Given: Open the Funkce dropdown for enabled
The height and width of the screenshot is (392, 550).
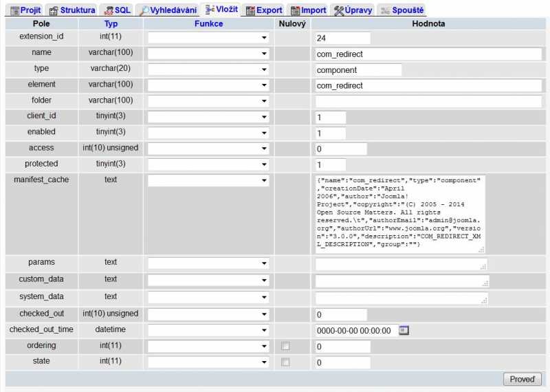Looking at the screenshot, I should (x=209, y=133).
